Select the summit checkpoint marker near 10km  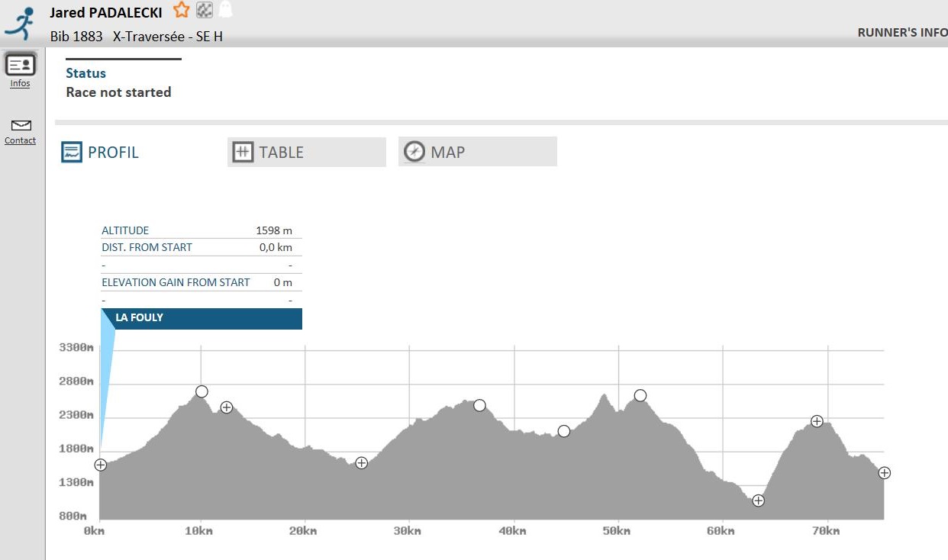pos(202,391)
